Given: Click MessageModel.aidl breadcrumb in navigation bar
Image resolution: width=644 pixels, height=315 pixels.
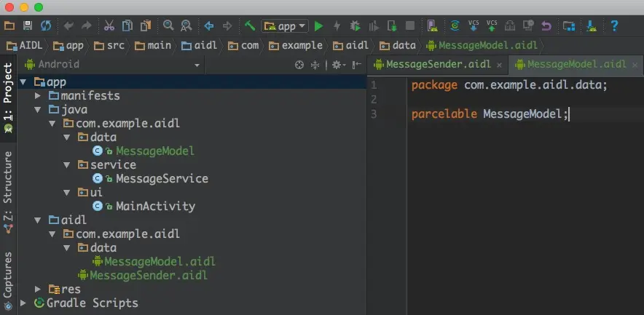Looking at the screenshot, I should (x=482, y=46).
